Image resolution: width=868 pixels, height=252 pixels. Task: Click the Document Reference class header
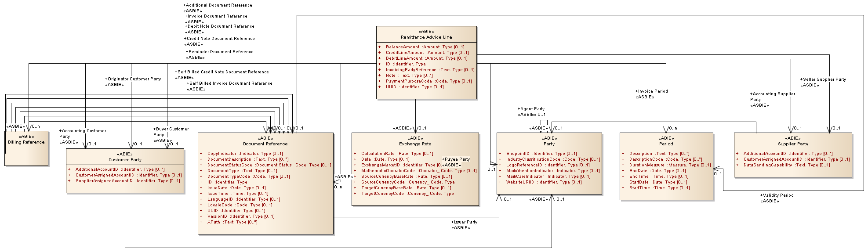pyautogui.click(x=265, y=144)
